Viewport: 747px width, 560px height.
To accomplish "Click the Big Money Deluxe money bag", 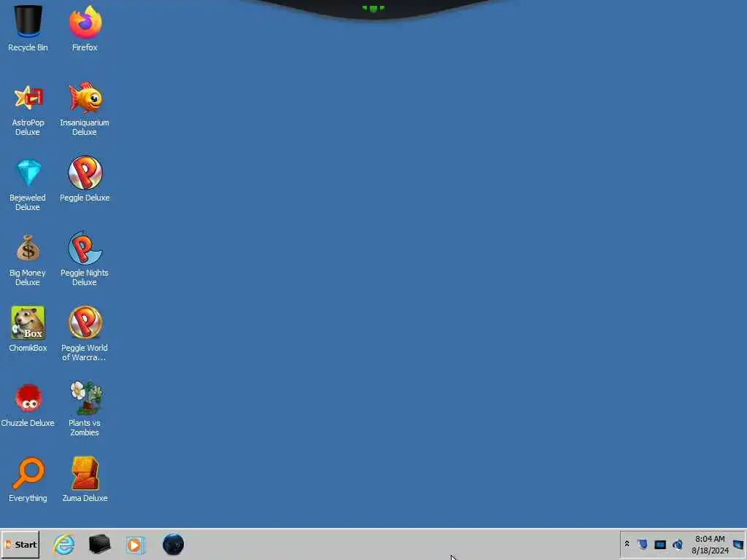I will [28, 248].
